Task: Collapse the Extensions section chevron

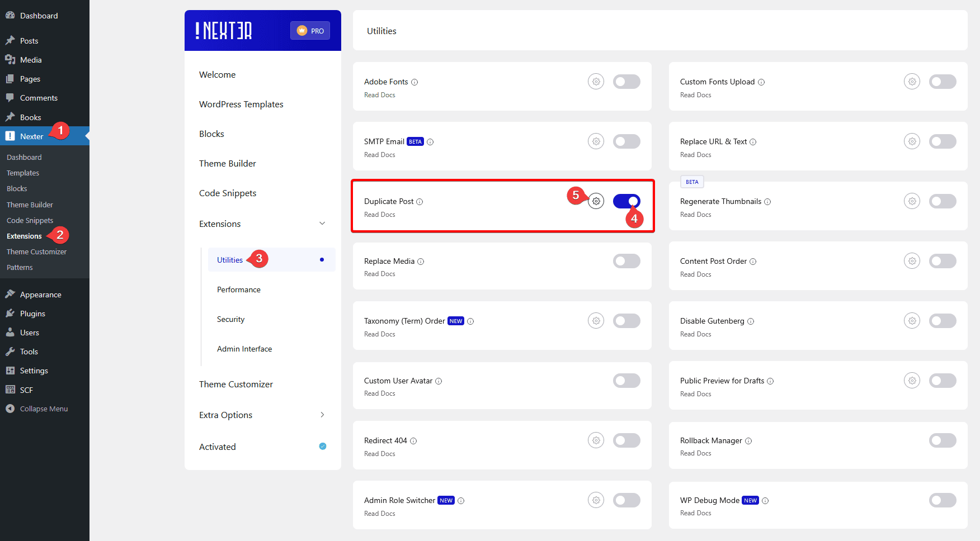Action: [322, 224]
